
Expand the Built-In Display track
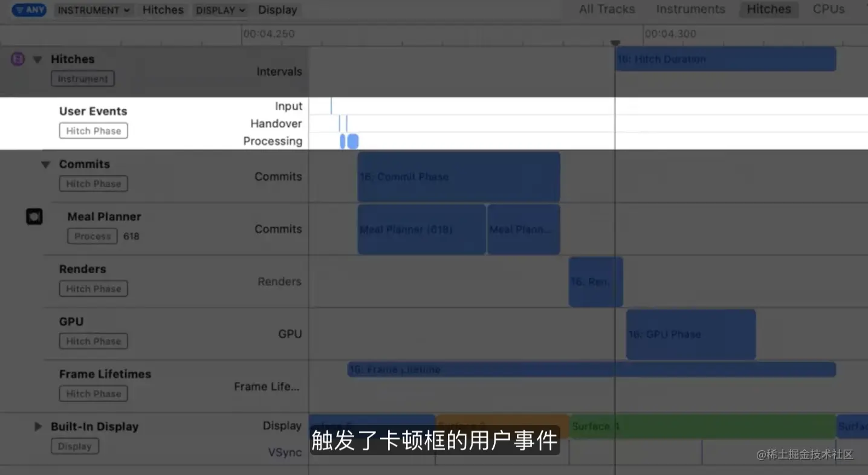tap(38, 427)
